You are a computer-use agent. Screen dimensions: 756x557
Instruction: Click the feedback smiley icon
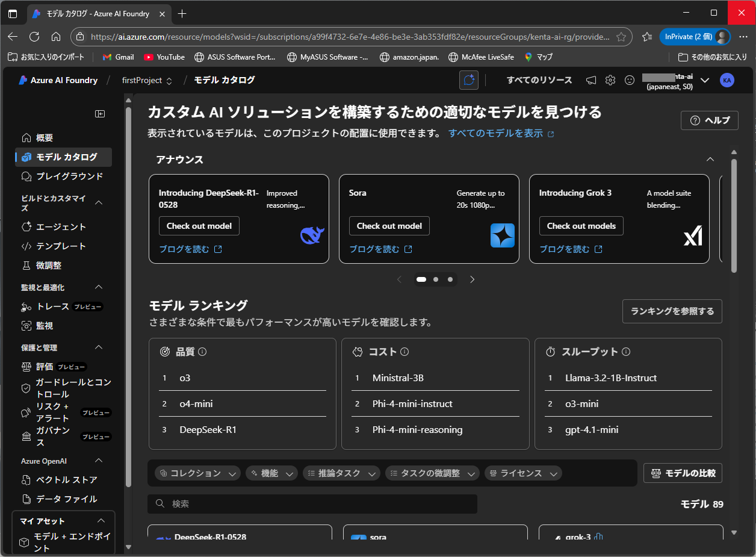coord(630,80)
